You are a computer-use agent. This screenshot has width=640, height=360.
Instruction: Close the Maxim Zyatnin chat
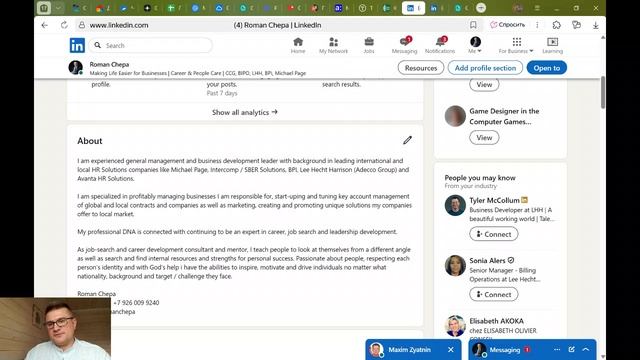point(451,349)
